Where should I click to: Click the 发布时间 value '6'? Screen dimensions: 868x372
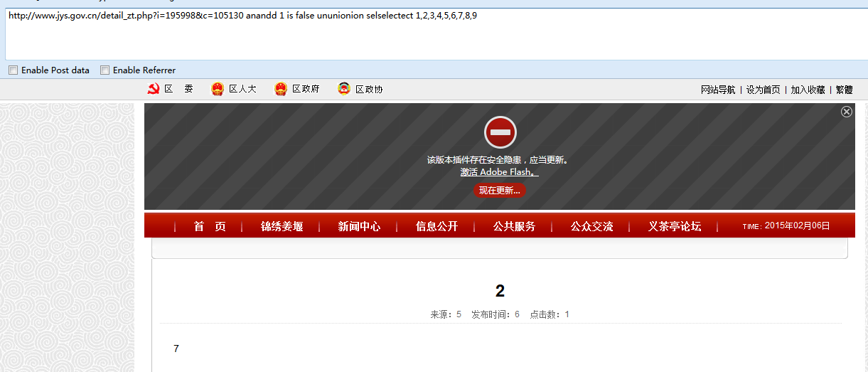click(517, 314)
